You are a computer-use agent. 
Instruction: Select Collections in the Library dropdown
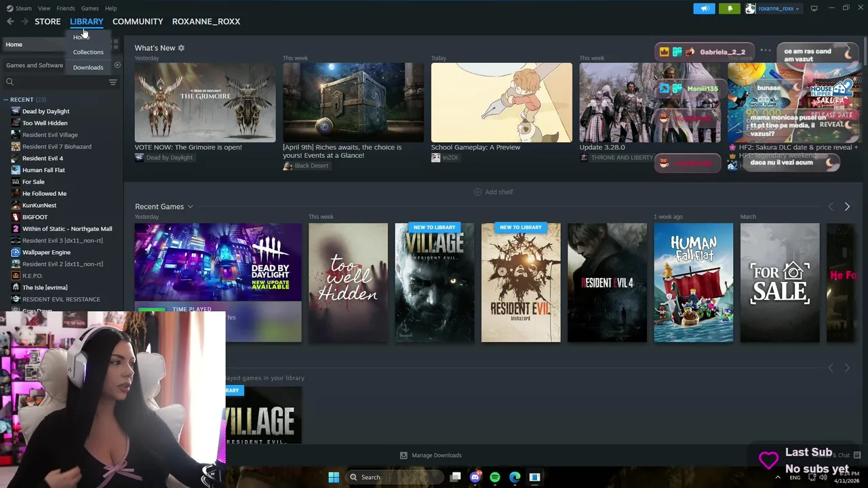tap(88, 52)
